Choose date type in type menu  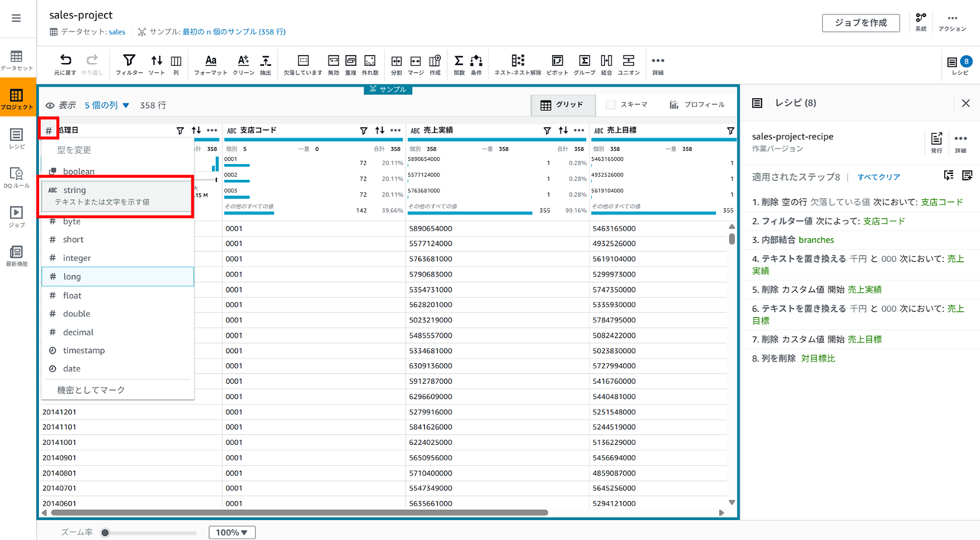pos(117,369)
